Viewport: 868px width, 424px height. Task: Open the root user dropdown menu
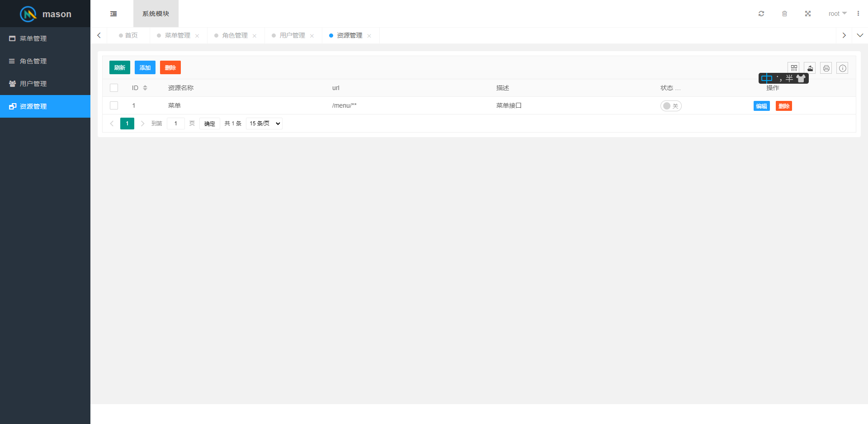tap(837, 14)
